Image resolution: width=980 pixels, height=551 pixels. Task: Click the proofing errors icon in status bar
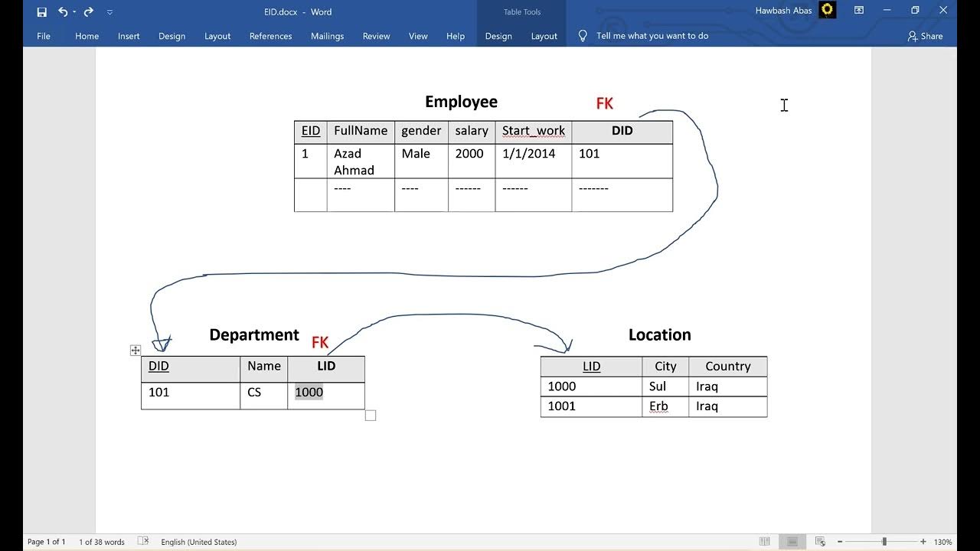143,541
